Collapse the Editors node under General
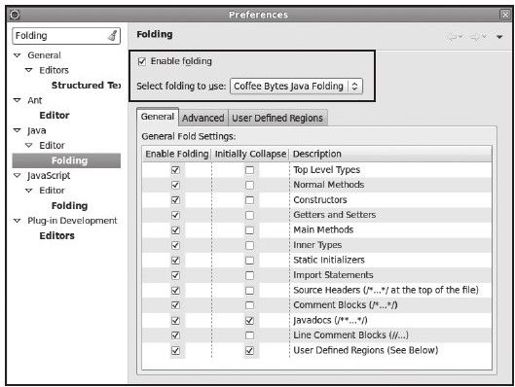Image resolution: width=515 pixels, height=387 pixels. [x=29, y=70]
